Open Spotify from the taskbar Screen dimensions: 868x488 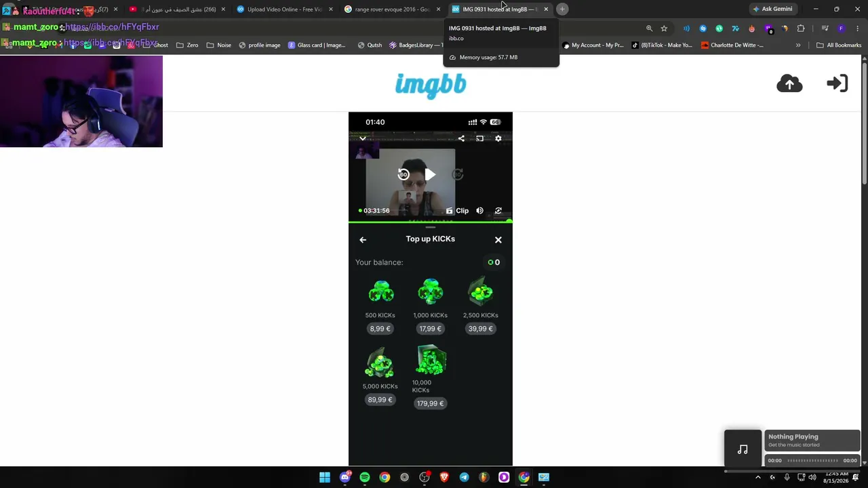pyautogui.click(x=365, y=477)
